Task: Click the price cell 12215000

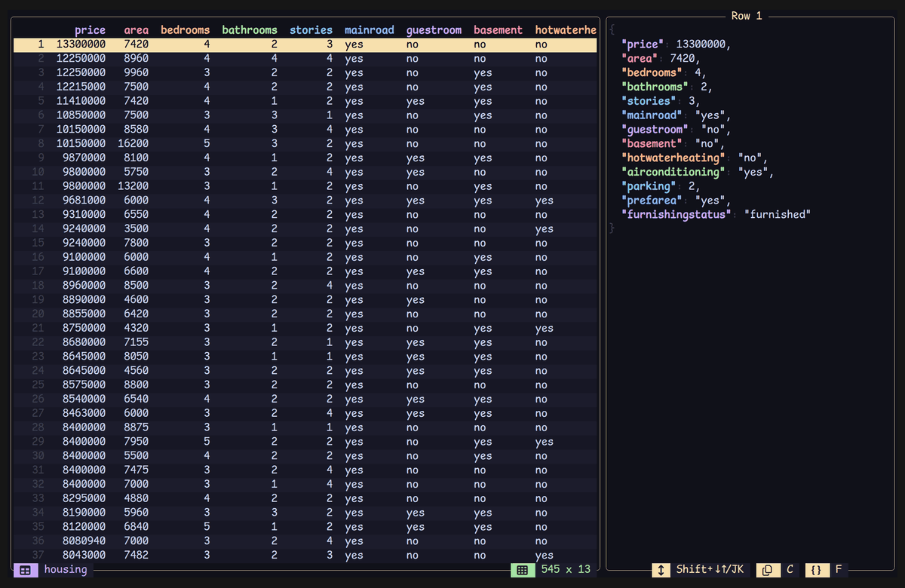Action: click(81, 87)
